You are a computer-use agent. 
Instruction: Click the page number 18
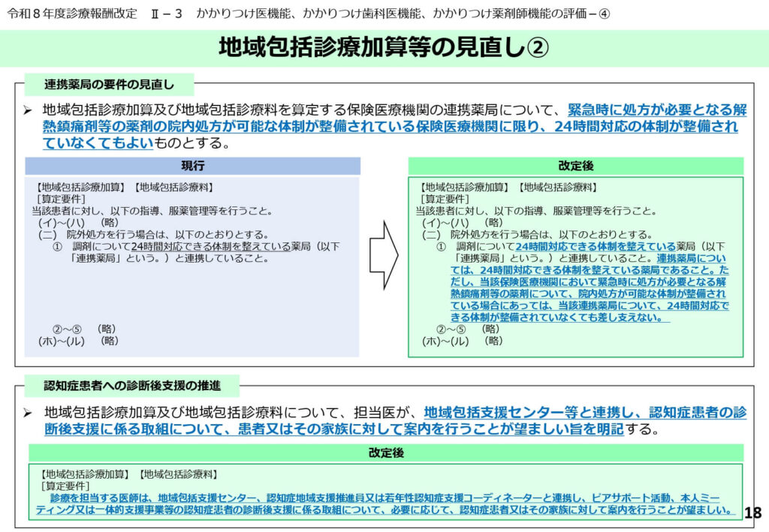click(x=751, y=512)
